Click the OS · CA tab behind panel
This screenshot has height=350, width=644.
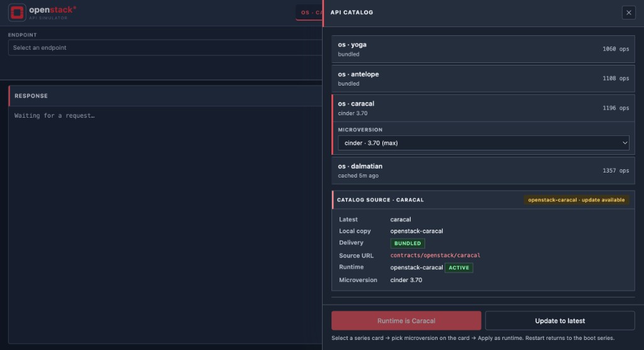[310, 13]
